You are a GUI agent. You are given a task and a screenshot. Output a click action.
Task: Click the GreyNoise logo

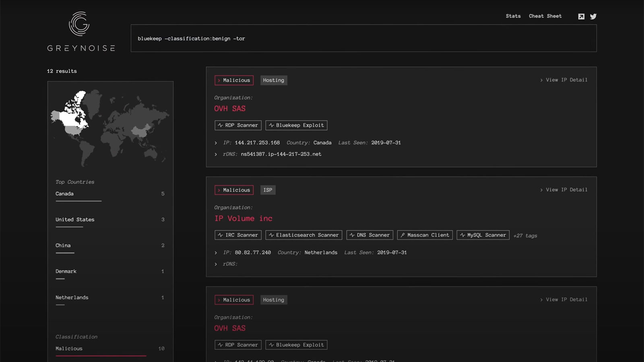(x=81, y=31)
